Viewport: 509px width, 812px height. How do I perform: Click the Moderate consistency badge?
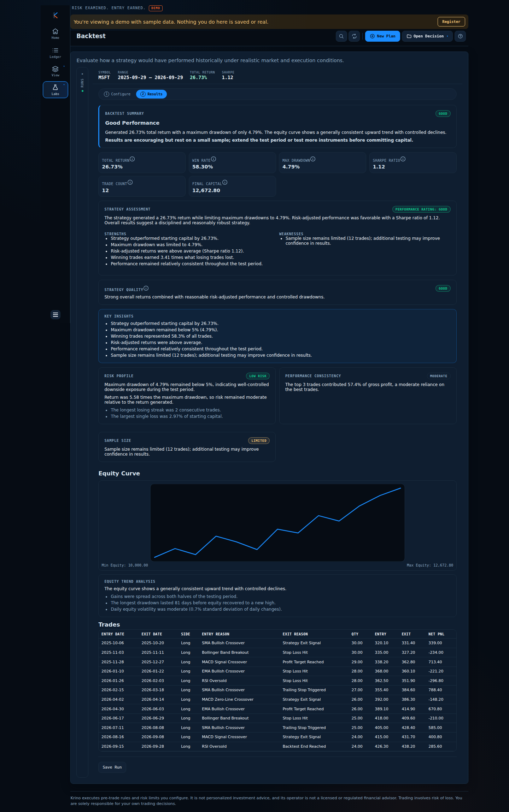tap(438, 376)
